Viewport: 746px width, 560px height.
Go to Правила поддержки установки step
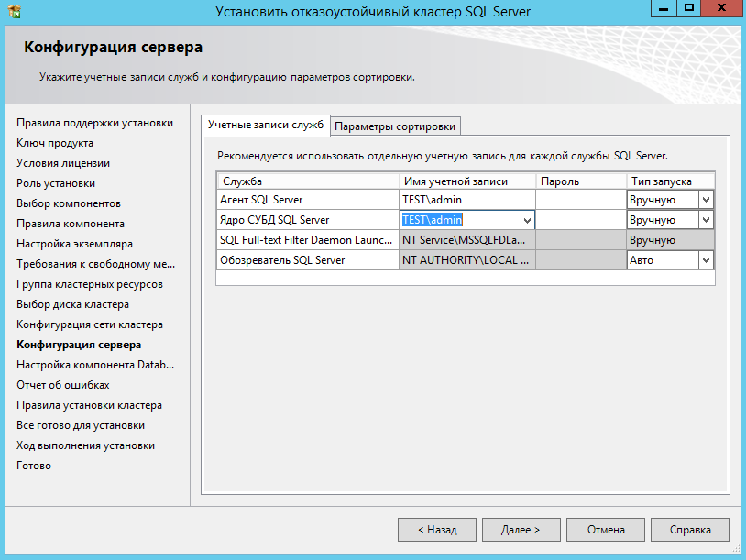coord(94,123)
